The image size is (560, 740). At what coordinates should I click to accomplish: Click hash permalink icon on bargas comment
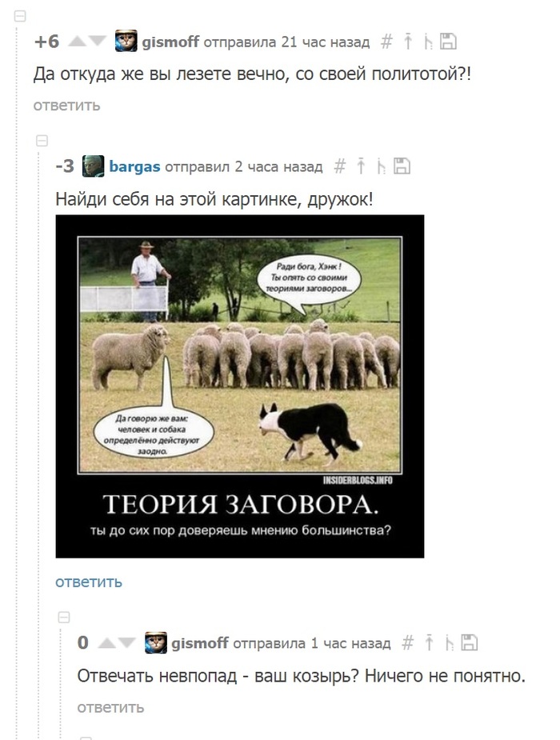340,166
